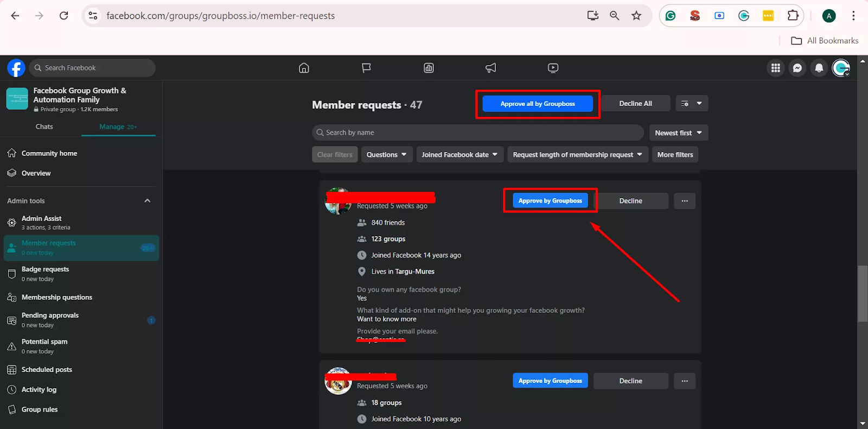
Task: Open Admin Assist settings
Action: pos(81,222)
